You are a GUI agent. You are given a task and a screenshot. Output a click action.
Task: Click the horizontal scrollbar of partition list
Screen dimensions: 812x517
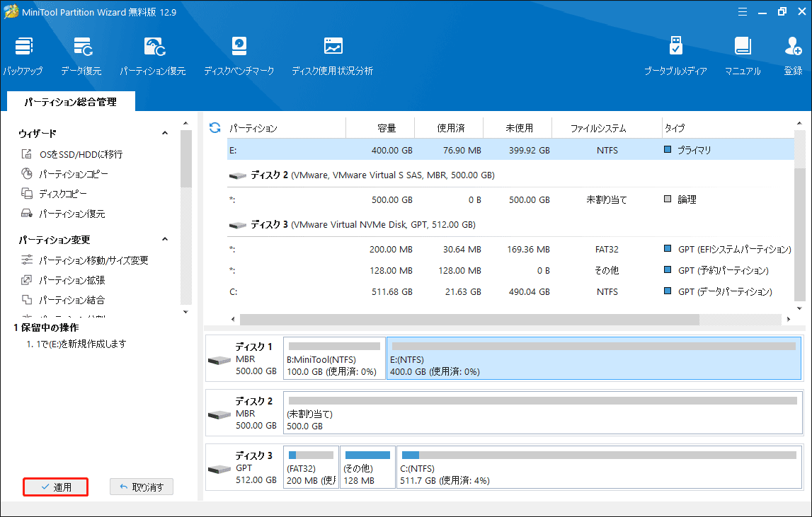pos(469,319)
